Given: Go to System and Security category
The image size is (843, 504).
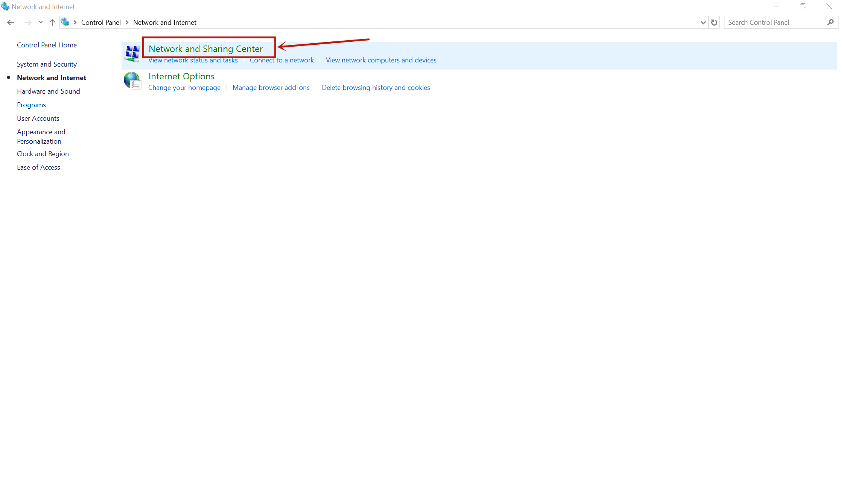Looking at the screenshot, I should coord(47,64).
